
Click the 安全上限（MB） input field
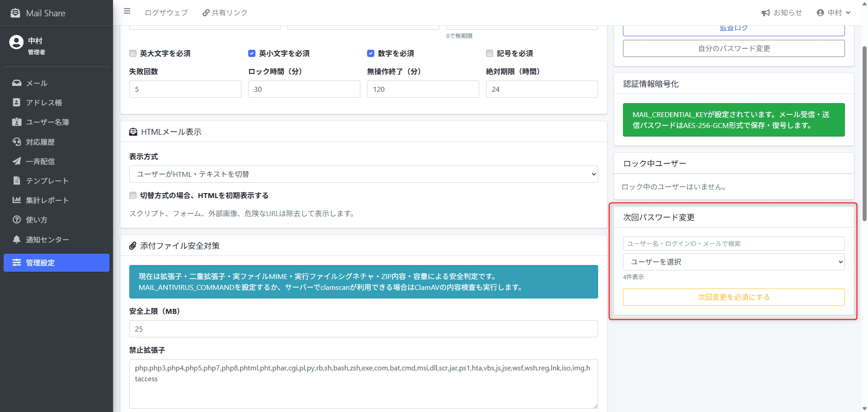(363, 329)
